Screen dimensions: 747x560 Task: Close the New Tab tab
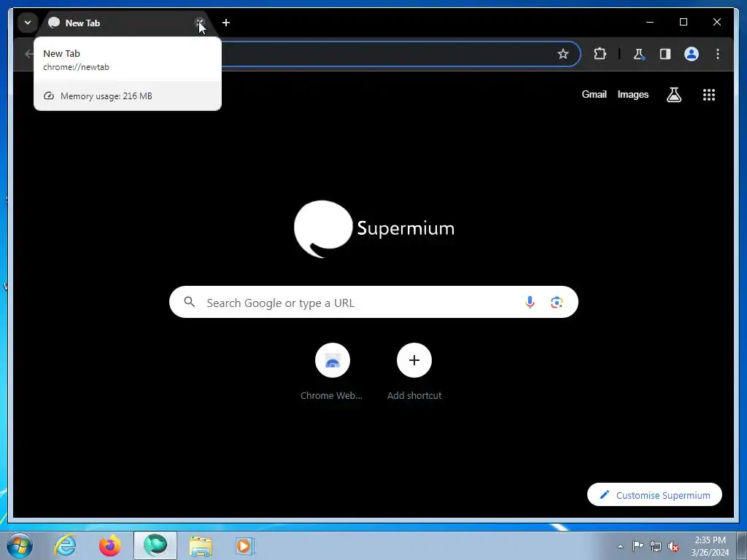(200, 23)
